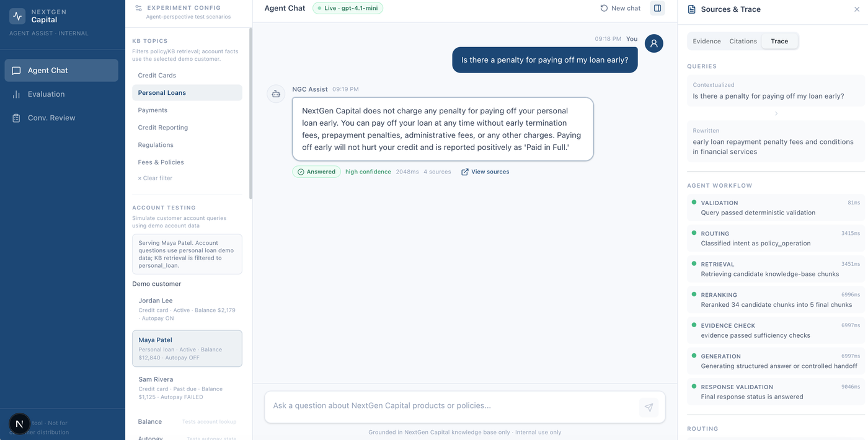Screen dimensions: 868x440
Task: Select demo customer Jordan Lee
Action: click(x=187, y=309)
